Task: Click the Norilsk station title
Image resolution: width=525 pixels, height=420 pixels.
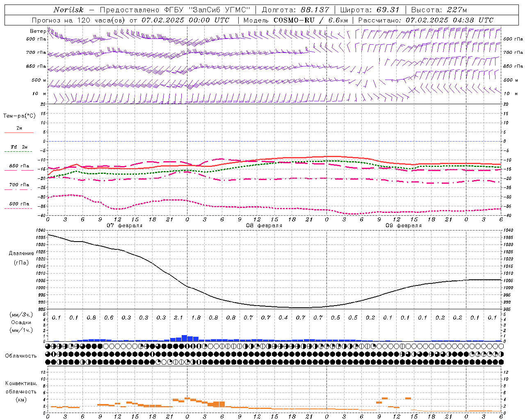Action: pyautogui.click(x=68, y=10)
